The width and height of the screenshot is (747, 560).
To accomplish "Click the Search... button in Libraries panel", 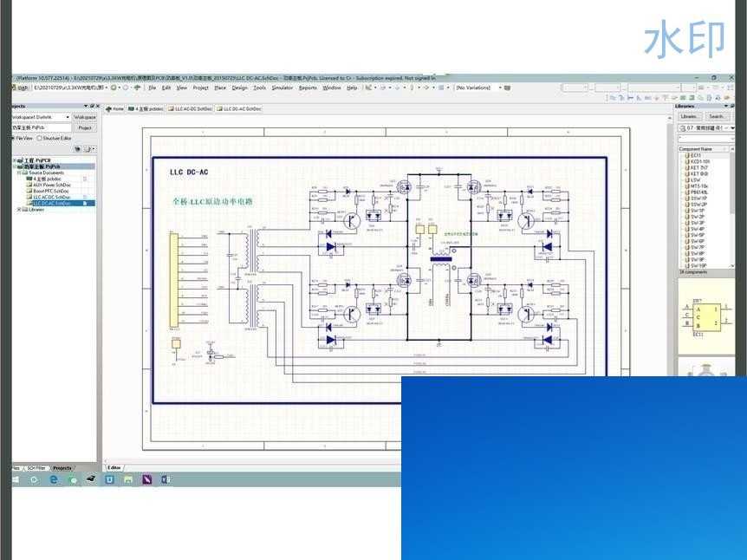I will (717, 116).
